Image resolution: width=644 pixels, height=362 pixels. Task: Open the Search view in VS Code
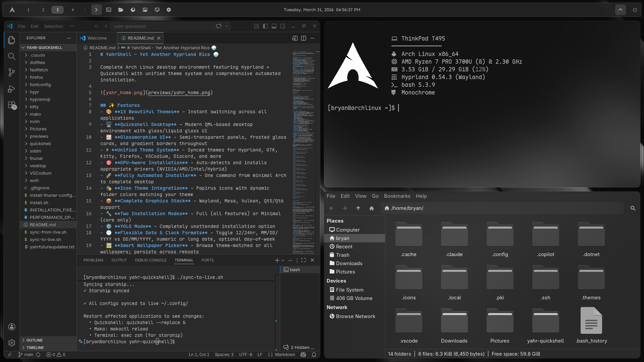(x=11, y=56)
